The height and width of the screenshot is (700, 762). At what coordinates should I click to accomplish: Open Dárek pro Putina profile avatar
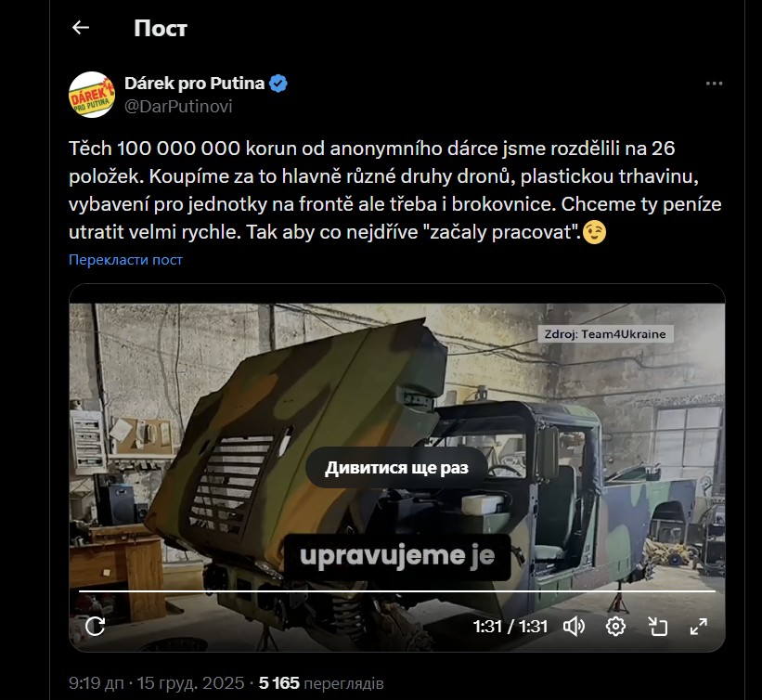click(92, 95)
